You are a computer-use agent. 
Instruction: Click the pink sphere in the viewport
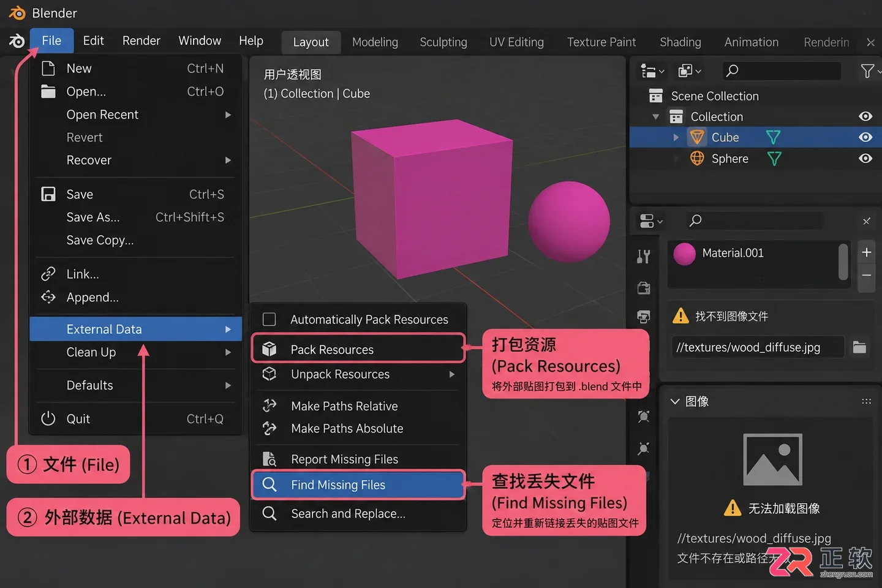click(x=569, y=222)
